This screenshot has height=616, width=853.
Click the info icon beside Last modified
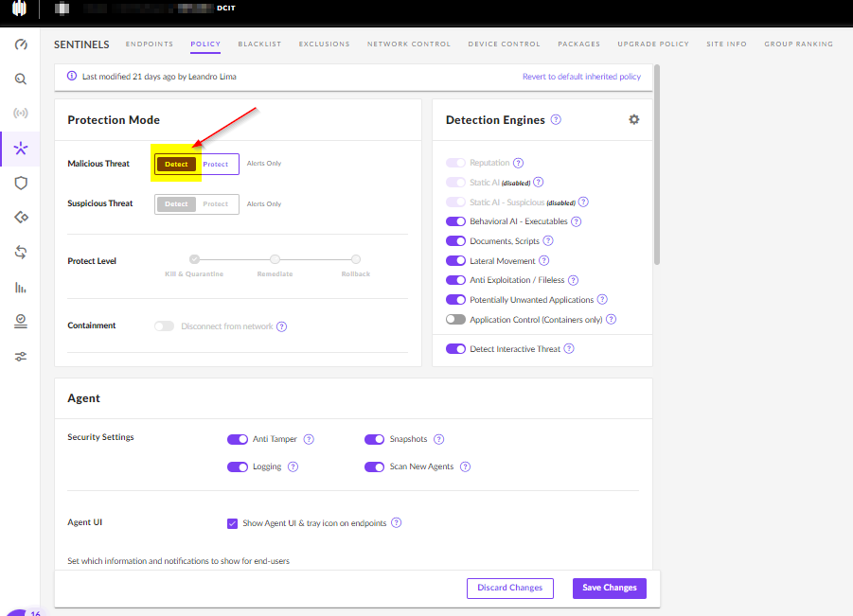pyautogui.click(x=72, y=76)
